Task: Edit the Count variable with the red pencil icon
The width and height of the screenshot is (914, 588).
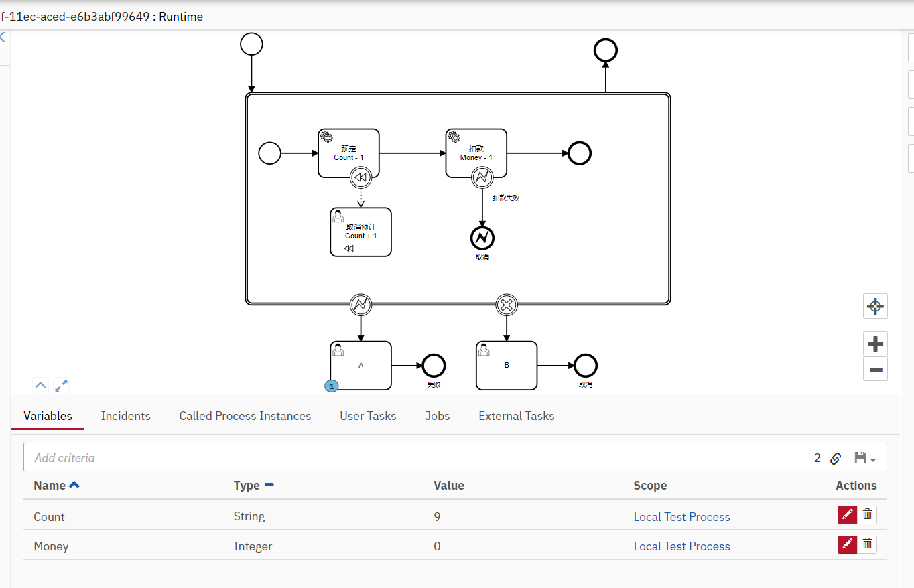Action: pyautogui.click(x=847, y=514)
